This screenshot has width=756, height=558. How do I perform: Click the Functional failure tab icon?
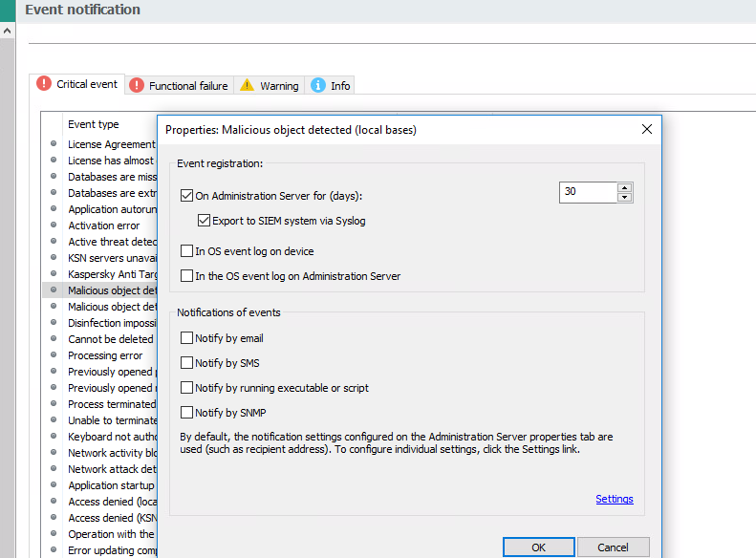coord(137,85)
